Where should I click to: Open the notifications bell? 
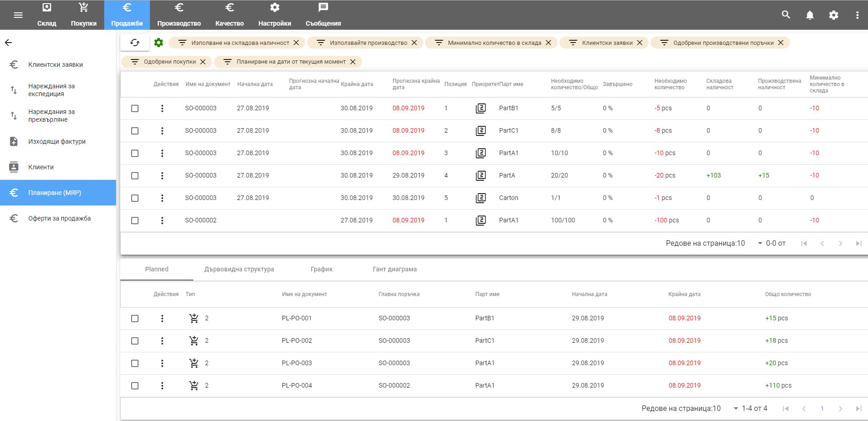click(809, 15)
